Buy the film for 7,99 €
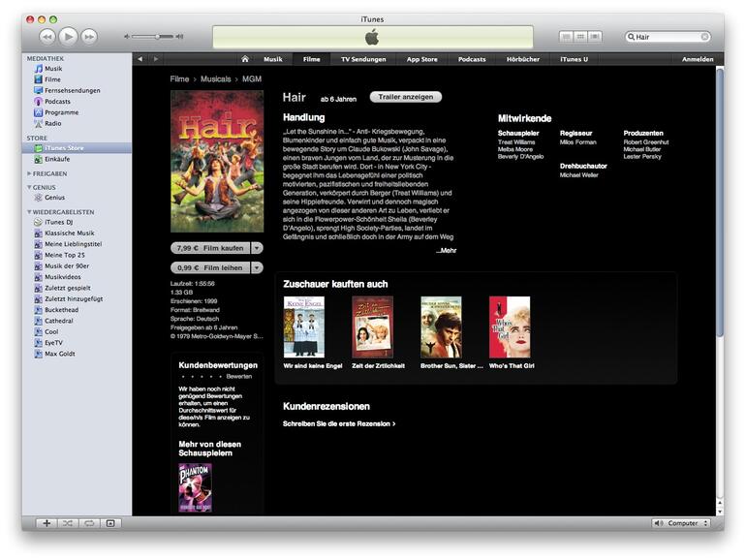The width and height of the screenshot is (746, 560). 210,248
